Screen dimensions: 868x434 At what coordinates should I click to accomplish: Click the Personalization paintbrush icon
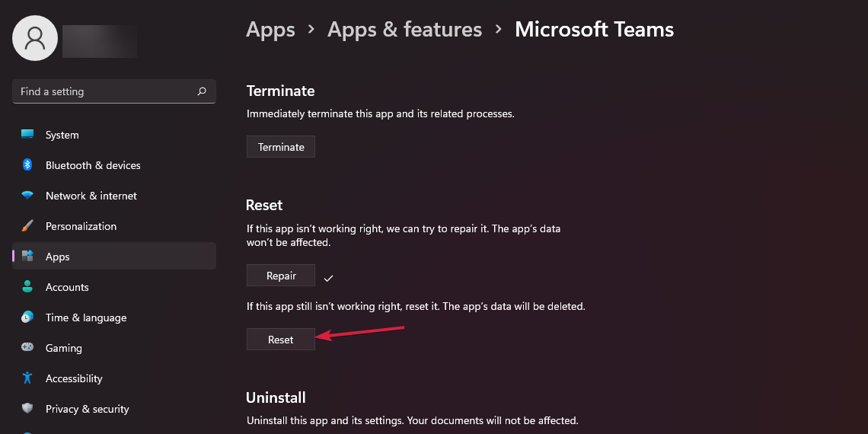[27, 226]
